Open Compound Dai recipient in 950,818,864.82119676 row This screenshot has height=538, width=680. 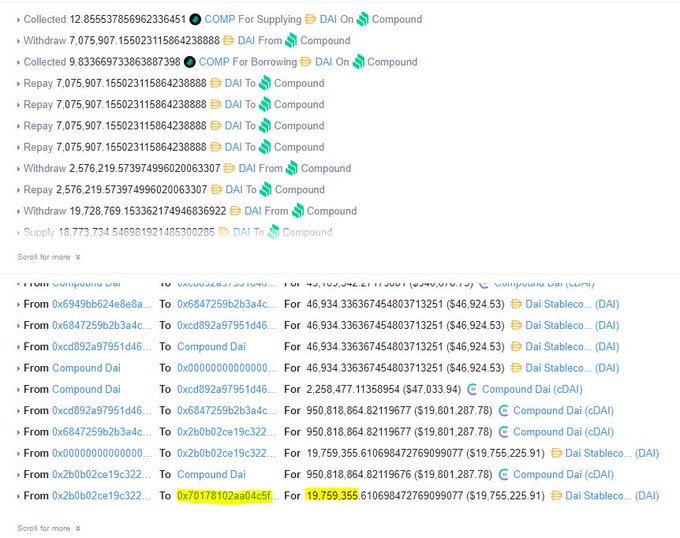[x=211, y=475]
